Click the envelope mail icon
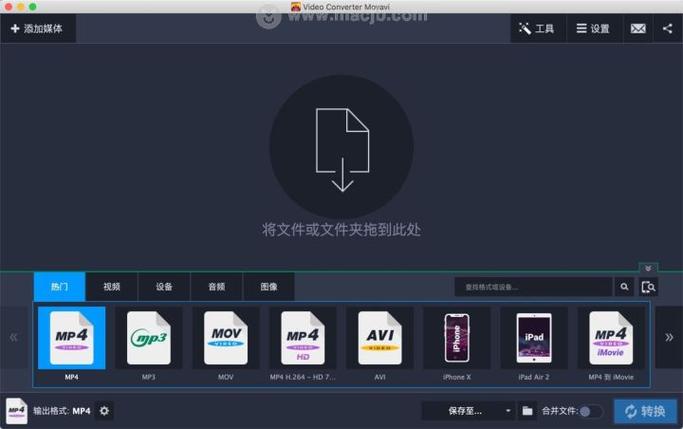The width and height of the screenshot is (683, 429). tap(638, 29)
